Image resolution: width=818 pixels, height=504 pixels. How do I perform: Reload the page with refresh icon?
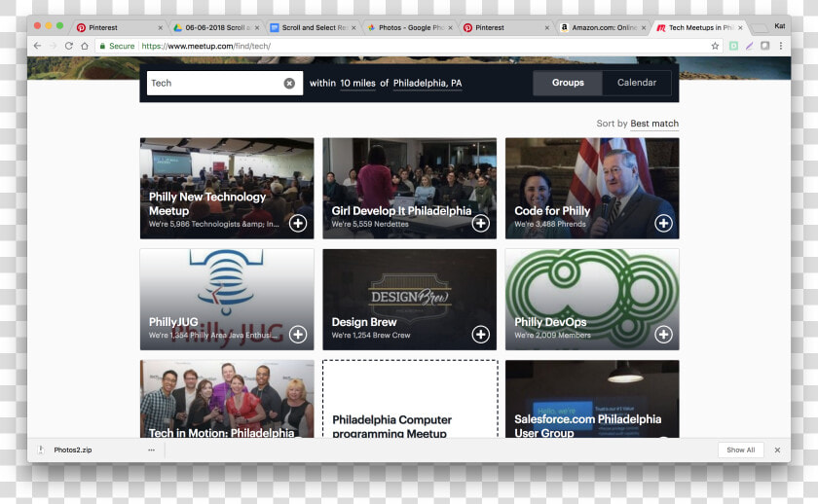(x=69, y=46)
